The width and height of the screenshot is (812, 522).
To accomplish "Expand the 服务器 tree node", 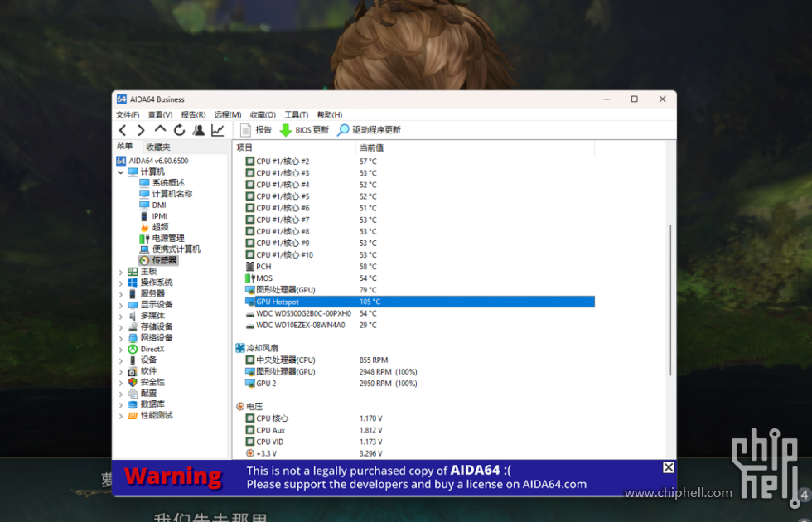I will (x=121, y=293).
